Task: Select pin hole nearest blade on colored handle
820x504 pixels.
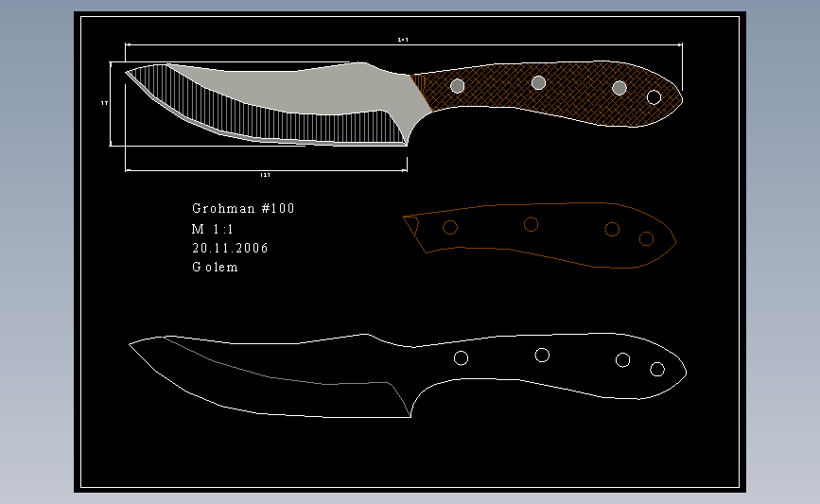Action: click(458, 86)
